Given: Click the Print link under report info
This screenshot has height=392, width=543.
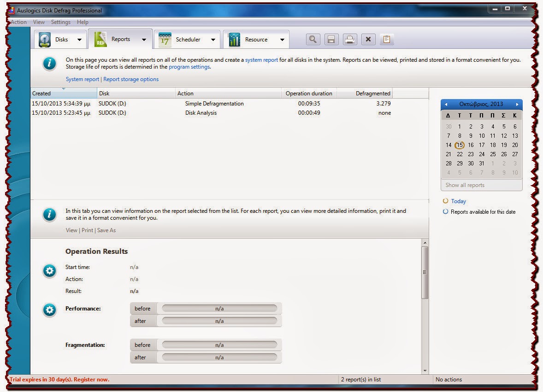Looking at the screenshot, I should tap(87, 230).
